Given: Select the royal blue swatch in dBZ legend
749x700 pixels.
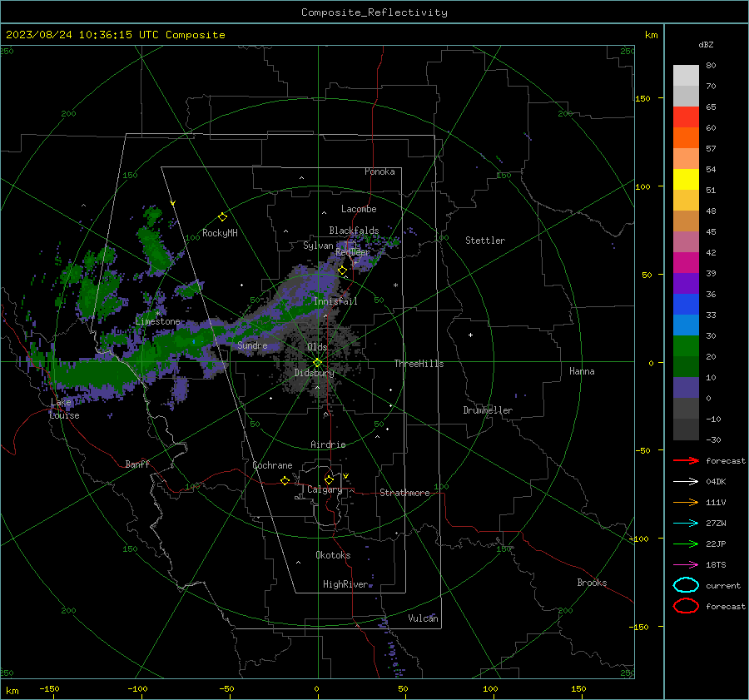Looking at the screenshot, I should (x=686, y=304).
